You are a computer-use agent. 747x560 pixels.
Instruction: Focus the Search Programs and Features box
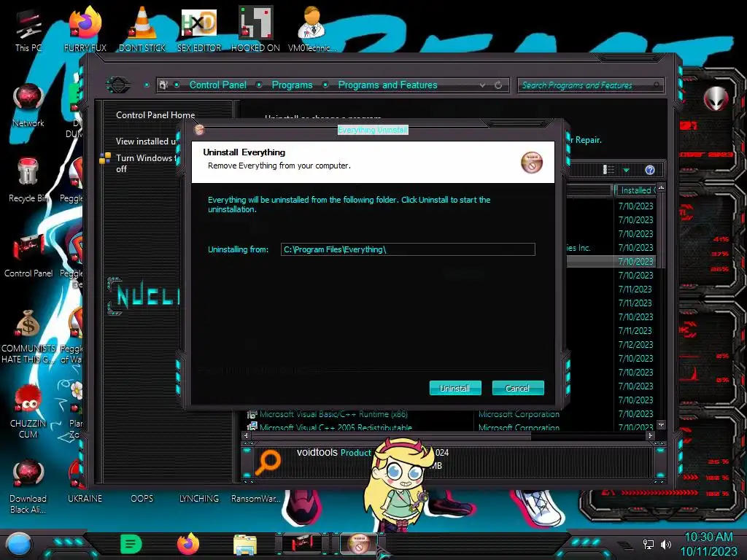pyautogui.click(x=589, y=85)
